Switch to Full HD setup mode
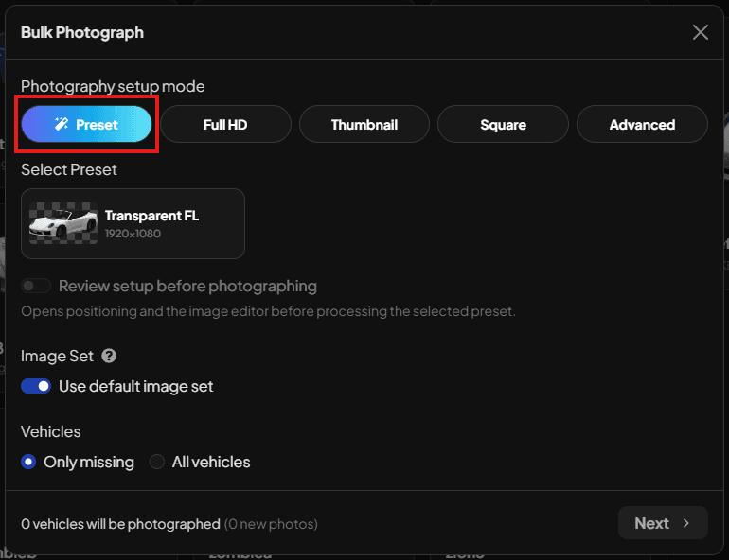Image resolution: width=729 pixels, height=560 pixels. pyautogui.click(x=225, y=124)
